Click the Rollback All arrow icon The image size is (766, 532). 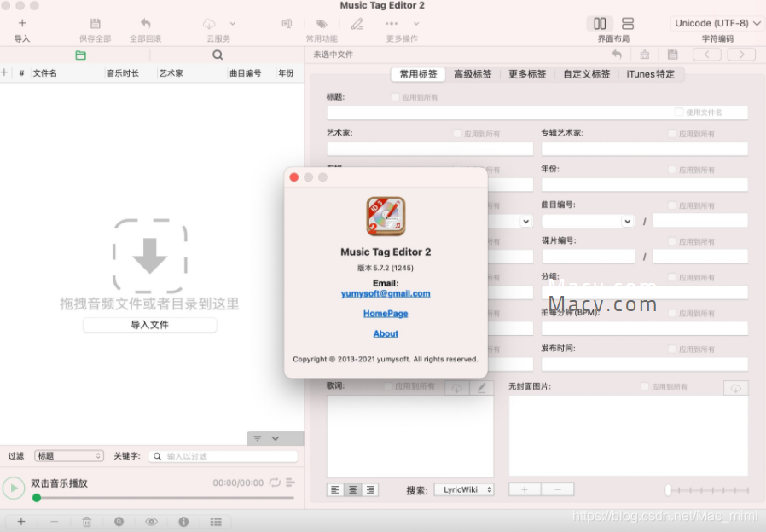pos(146,23)
